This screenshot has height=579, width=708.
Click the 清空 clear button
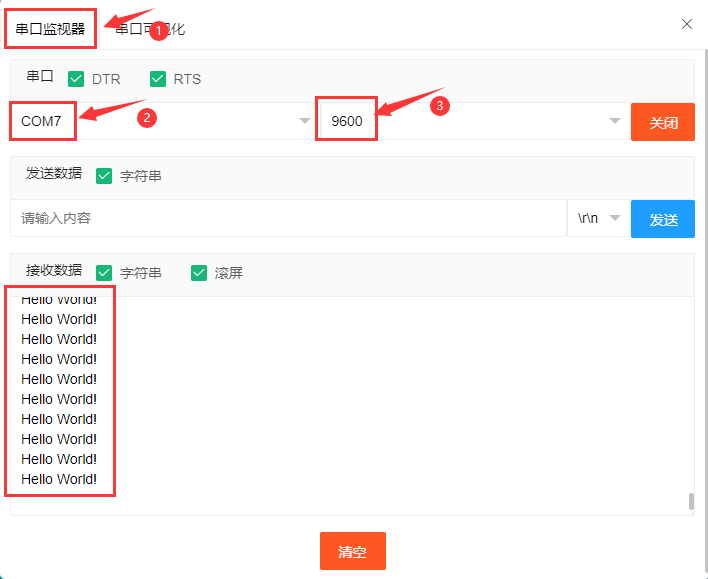353,551
